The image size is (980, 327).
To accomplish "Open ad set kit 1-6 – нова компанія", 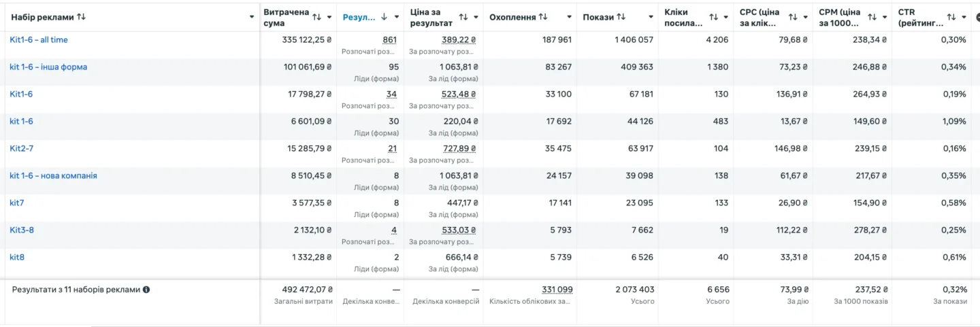I will 53,176.
